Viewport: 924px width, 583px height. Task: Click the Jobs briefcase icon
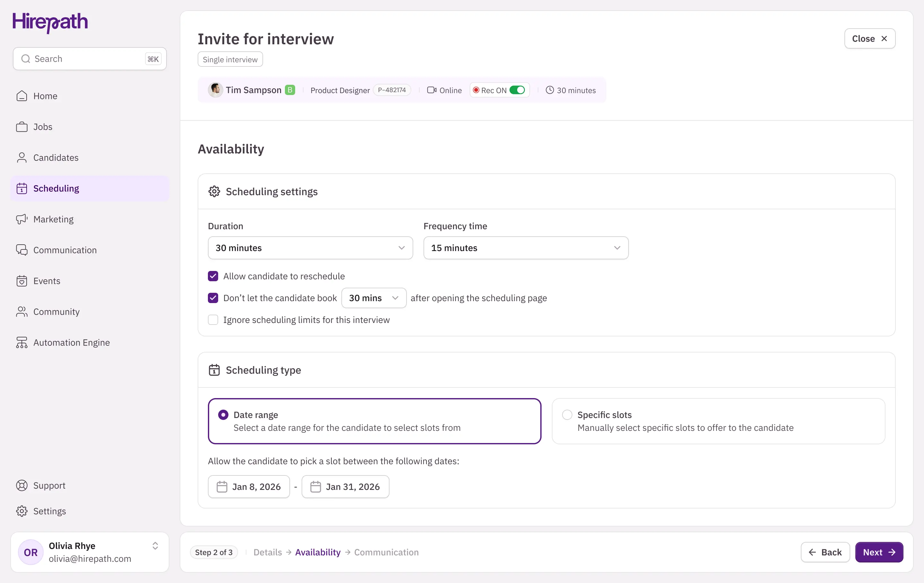(x=22, y=127)
